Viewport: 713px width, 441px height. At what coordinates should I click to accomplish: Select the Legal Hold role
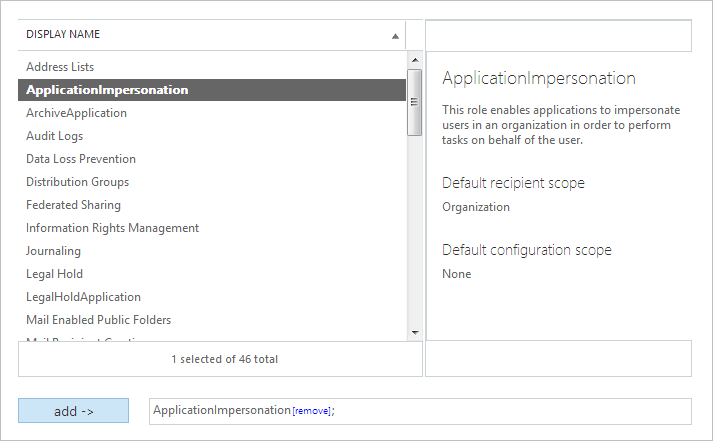pos(54,274)
